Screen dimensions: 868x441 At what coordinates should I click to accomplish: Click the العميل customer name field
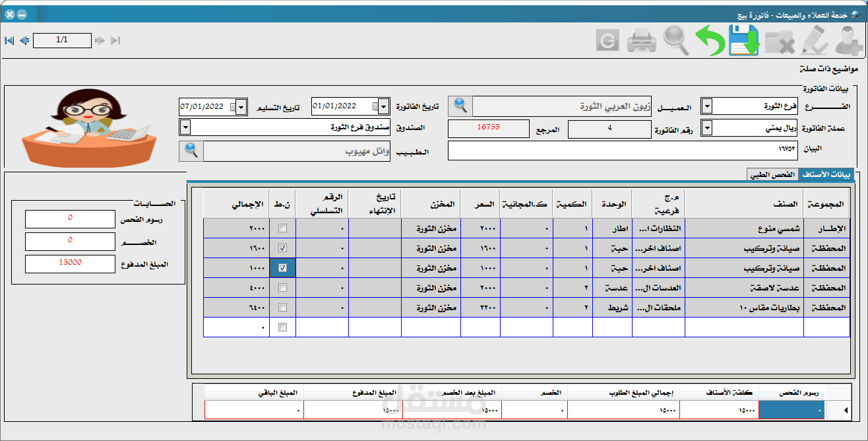[x=562, y=106]
